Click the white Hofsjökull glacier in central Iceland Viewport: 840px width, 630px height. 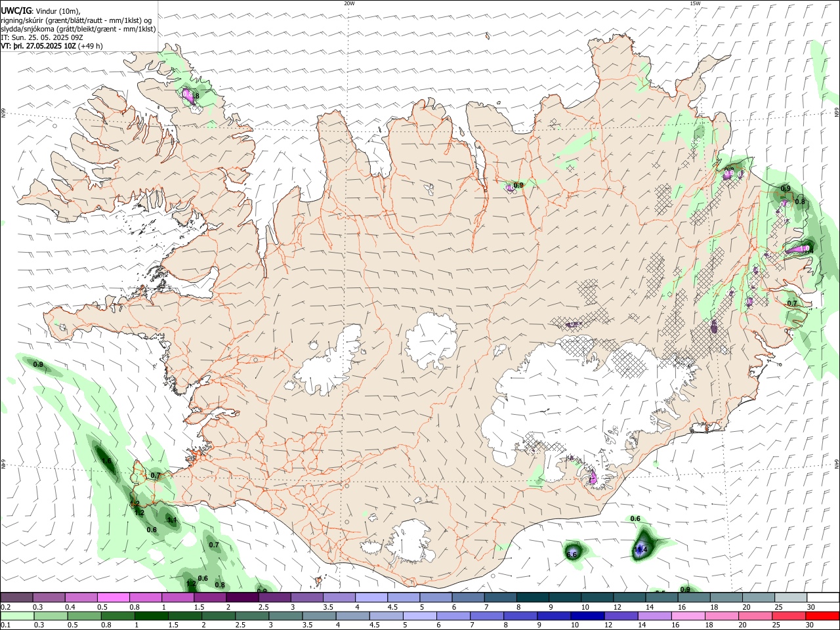(x=431, y=341)
